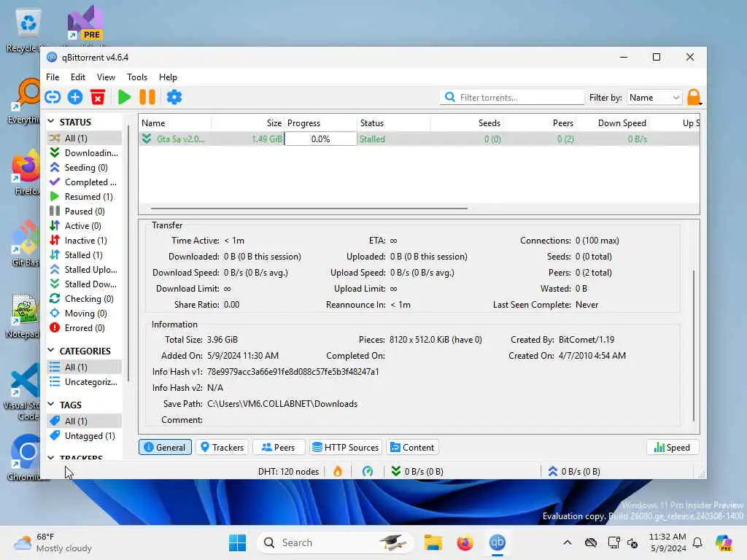Select the Errored (0) status filter
This screenshot has height=560, width=747.
[84, 328]
